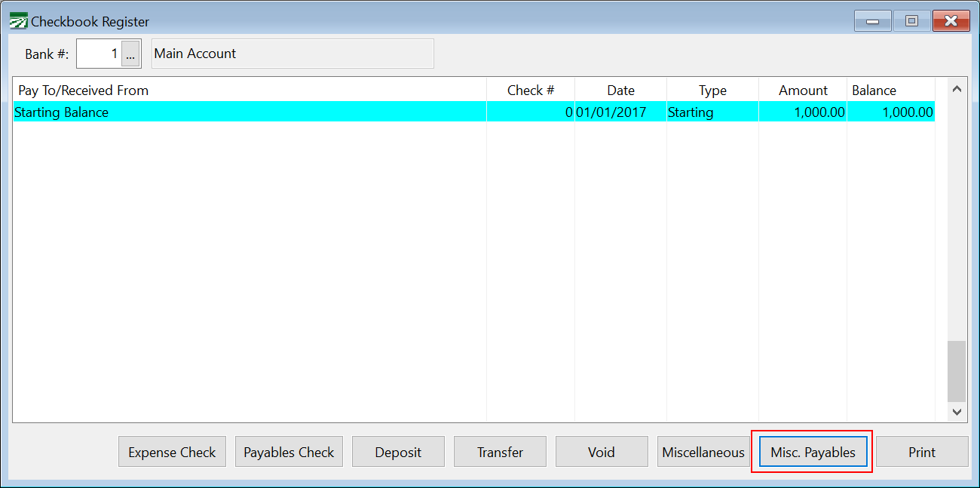Click the Print button
The width and height of the screenshot is (980, 488).
click(922, 452)
